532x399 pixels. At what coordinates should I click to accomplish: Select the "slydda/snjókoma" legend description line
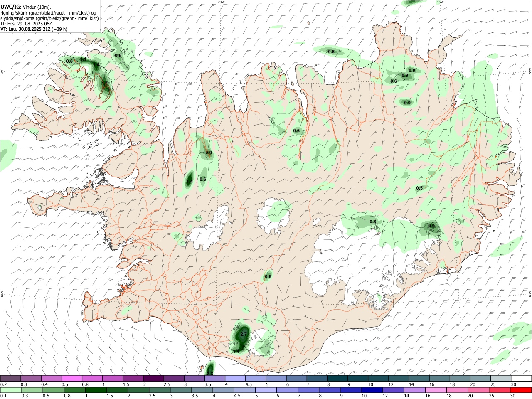[x=49, y=18]
